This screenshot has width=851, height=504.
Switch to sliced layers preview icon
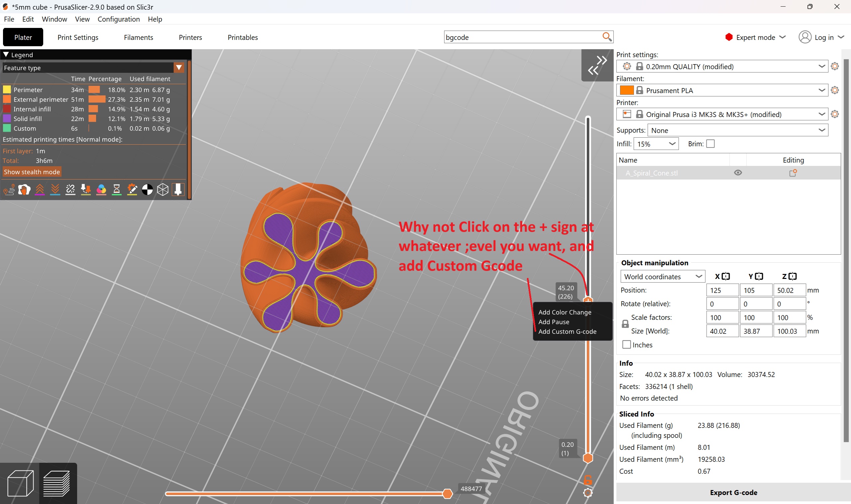(x=57, y=483)
